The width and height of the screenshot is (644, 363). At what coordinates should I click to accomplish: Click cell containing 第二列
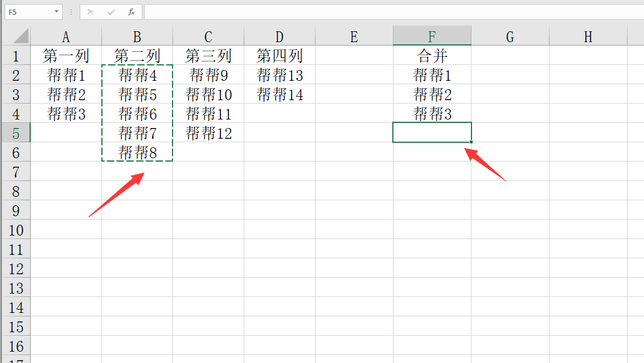point(137,55)
